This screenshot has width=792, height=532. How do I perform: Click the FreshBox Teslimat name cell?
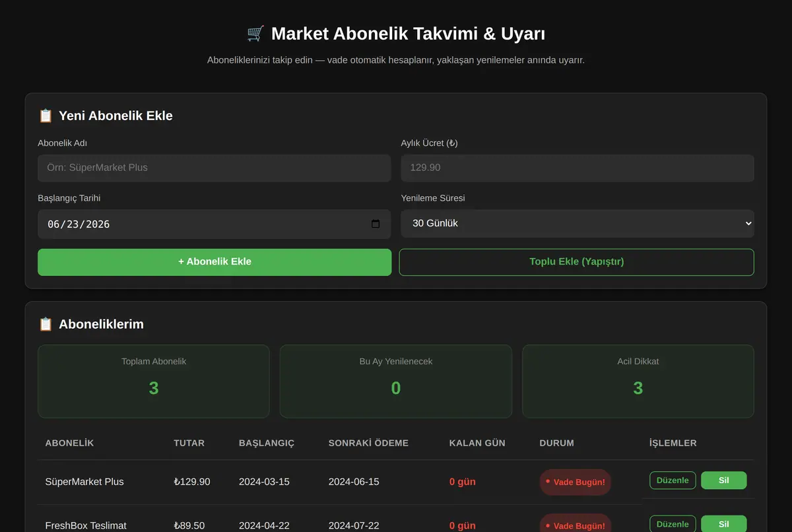86,526
